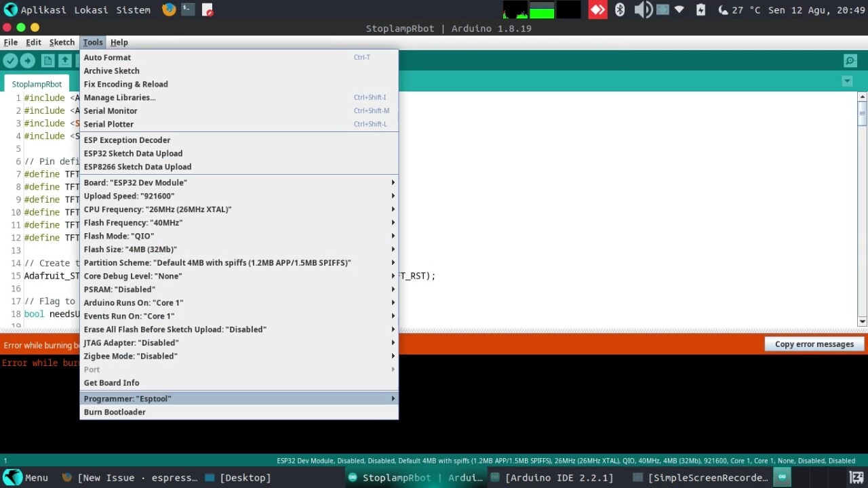Open Manage Libraries...
The height and width of the screenshot is (488, 868).
point(239,98)
